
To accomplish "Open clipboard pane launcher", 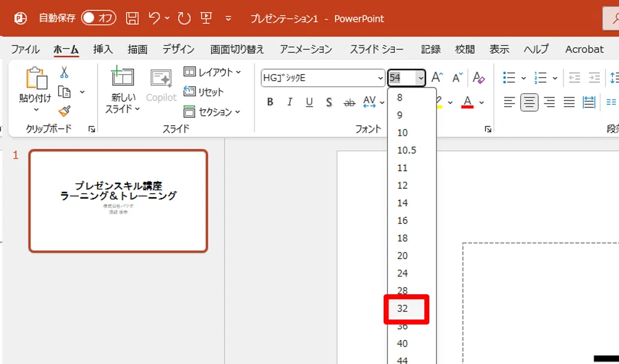I will (x=92, y=129).
